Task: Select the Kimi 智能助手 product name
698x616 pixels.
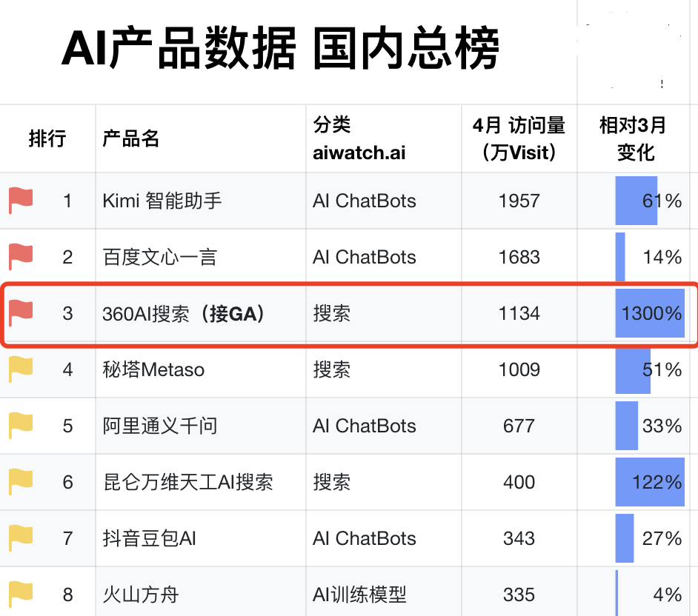Action: [x=162, y=201]
